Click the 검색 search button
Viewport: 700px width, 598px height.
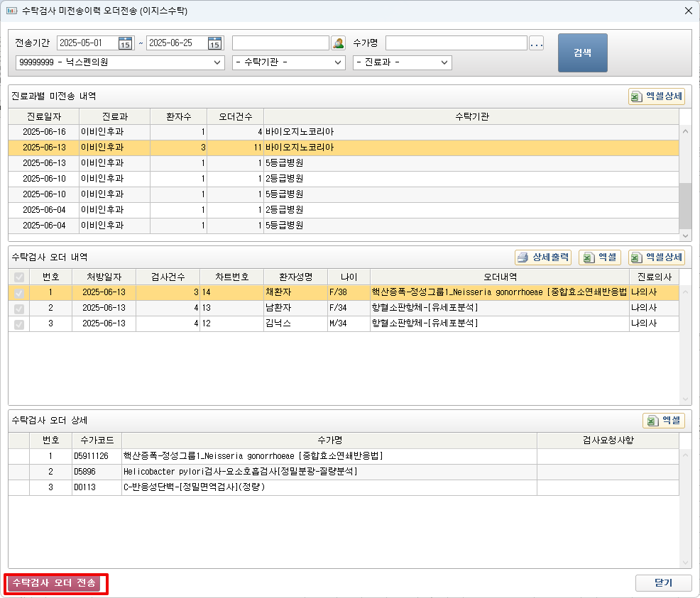coord(582,52)
